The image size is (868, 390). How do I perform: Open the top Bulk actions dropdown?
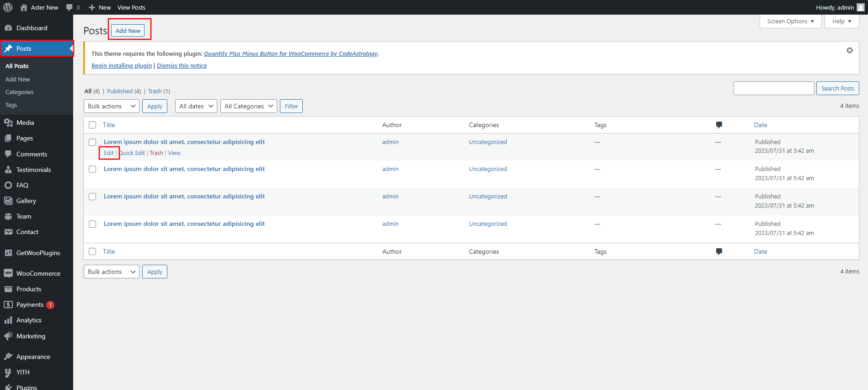pos(112,106)
